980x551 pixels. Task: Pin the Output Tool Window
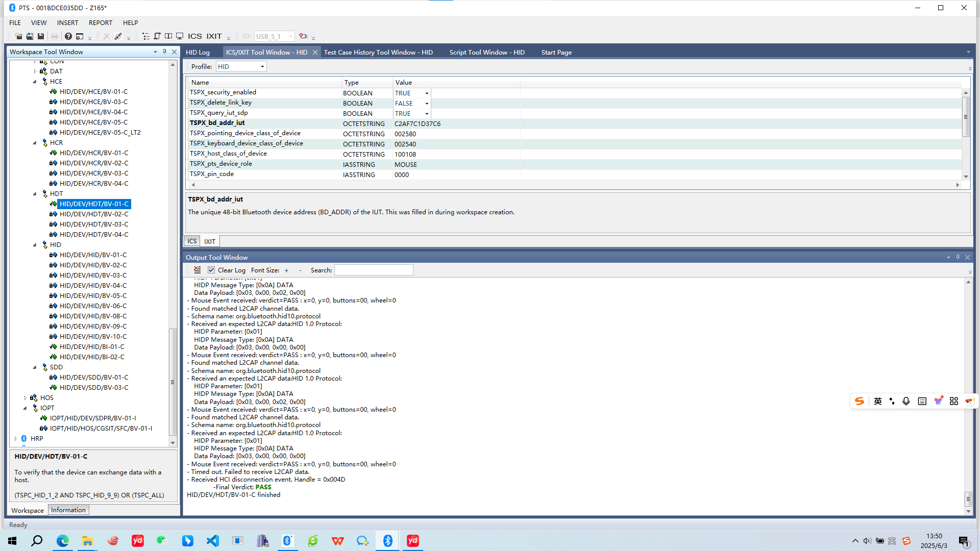tap(958, 257)
